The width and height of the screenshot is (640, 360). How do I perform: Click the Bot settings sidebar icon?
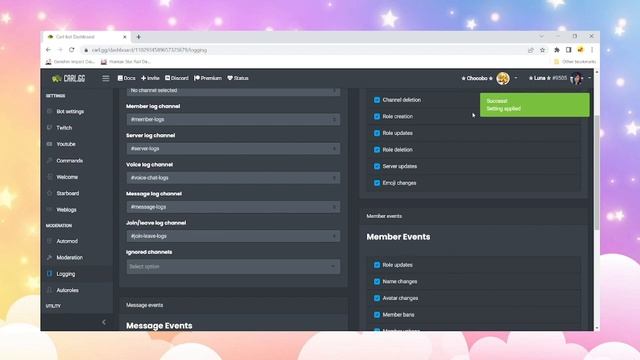tap(49, 111)
